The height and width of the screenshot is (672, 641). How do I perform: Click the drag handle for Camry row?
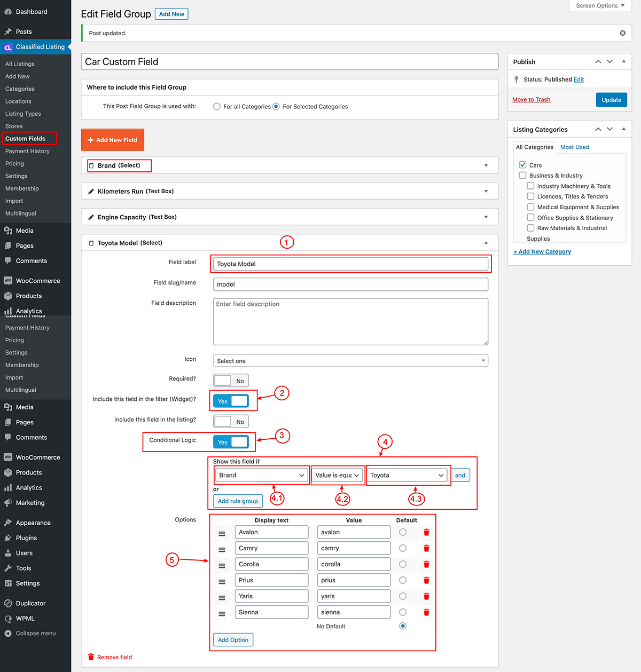(222, 550)
